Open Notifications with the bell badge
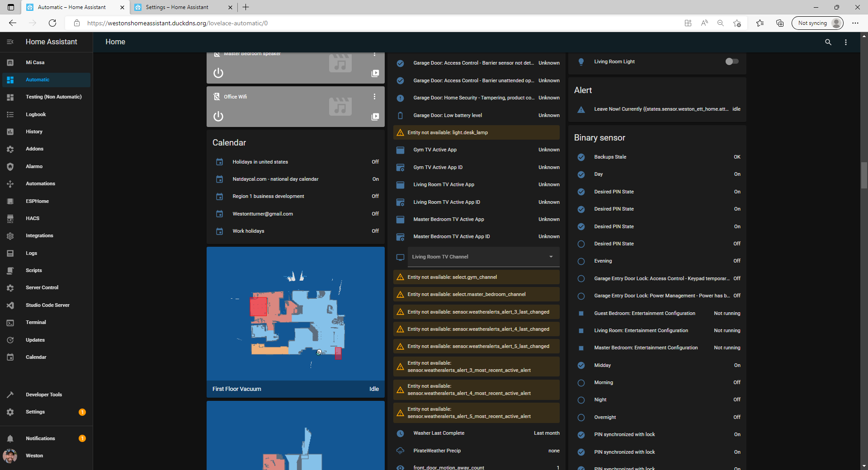The image size is (868, 470). [x=40, y=438]
